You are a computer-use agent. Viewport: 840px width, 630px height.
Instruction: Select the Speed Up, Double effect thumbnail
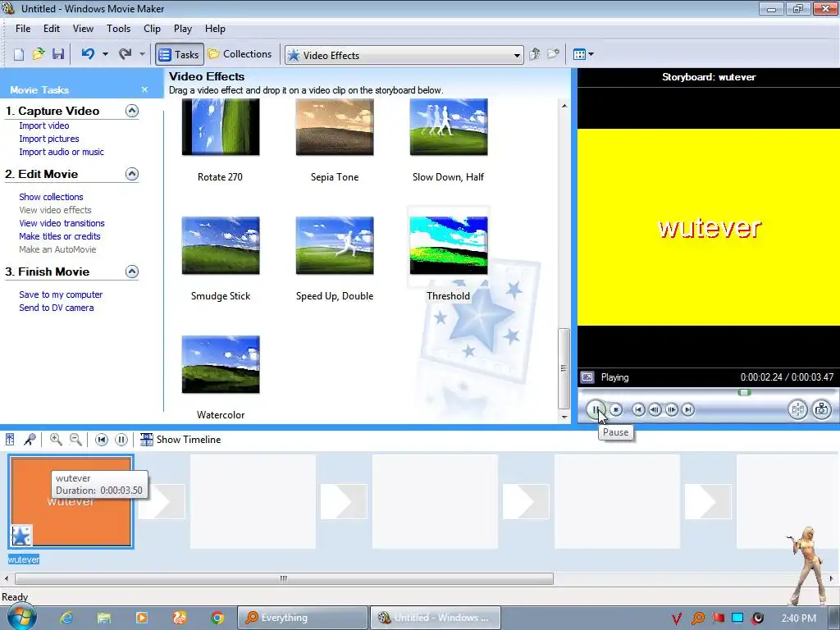point(335,245)
